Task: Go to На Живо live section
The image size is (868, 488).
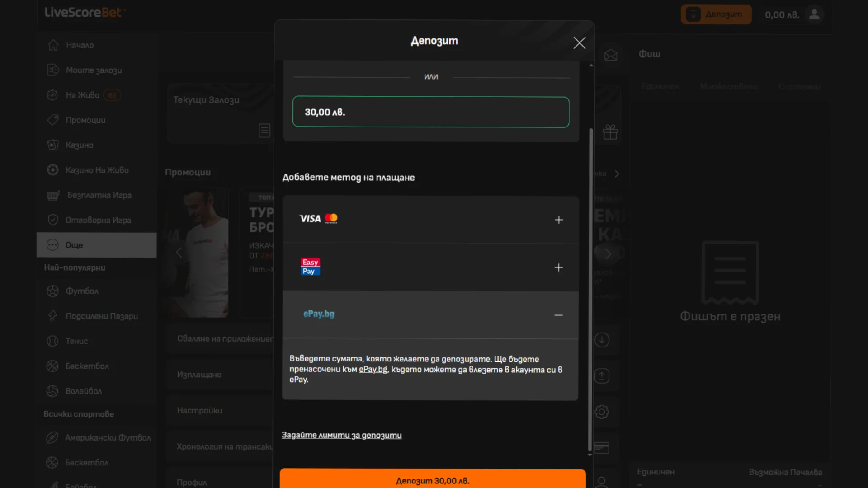Action: [x=96, y=95]
